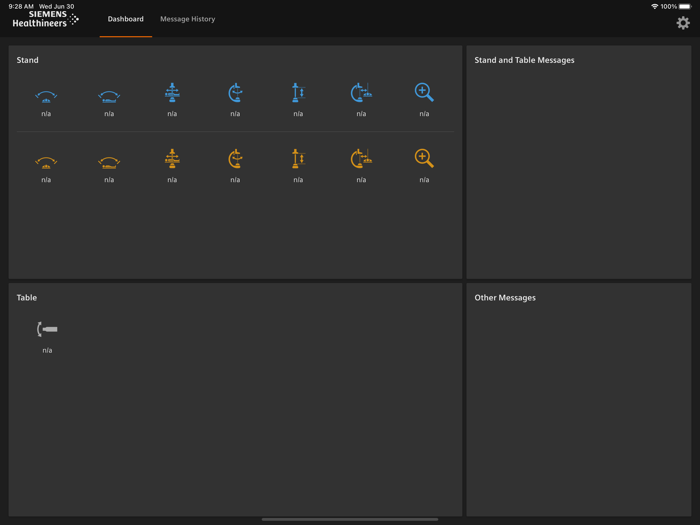The width and height of the screenshot is (700, 525).
Task: Click the Siemens Healthineers logo
Action: [46, 19]
